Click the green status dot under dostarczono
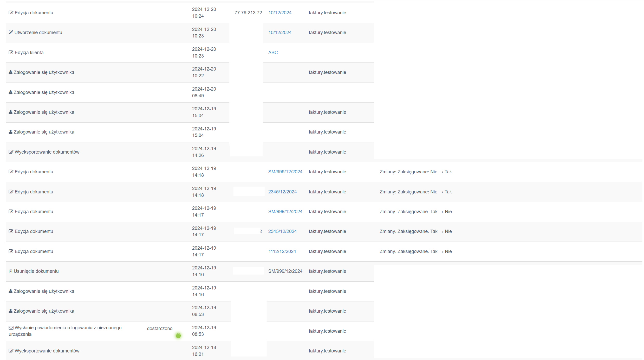This screenshot has height=360, width=644. [178, 336]
